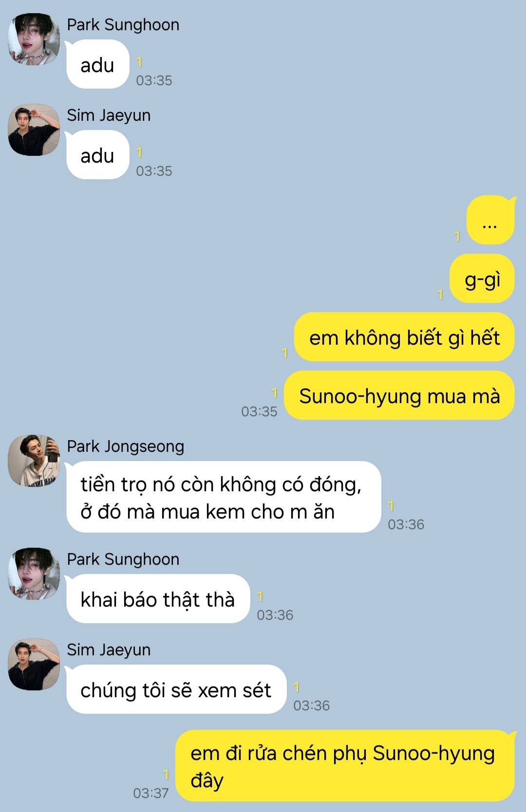Select 'em không biết gì hết' message

tap(404, 337)
